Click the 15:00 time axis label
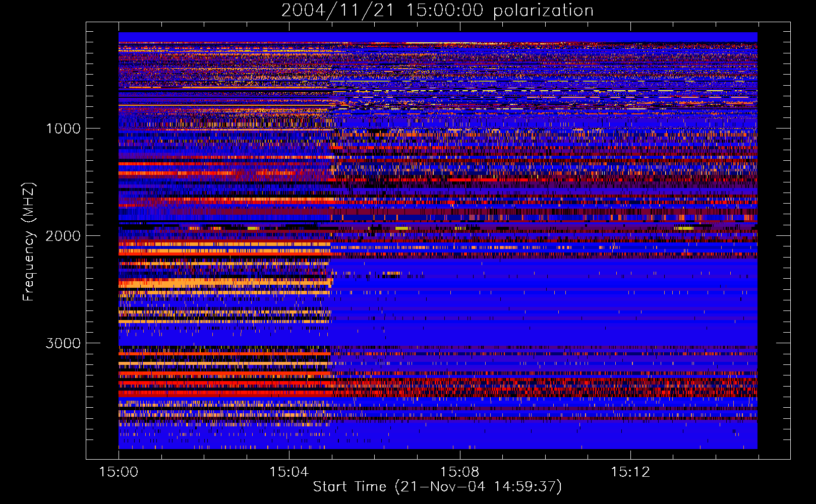This screenshot has height=504, width=816. click(x=119, y=472)
